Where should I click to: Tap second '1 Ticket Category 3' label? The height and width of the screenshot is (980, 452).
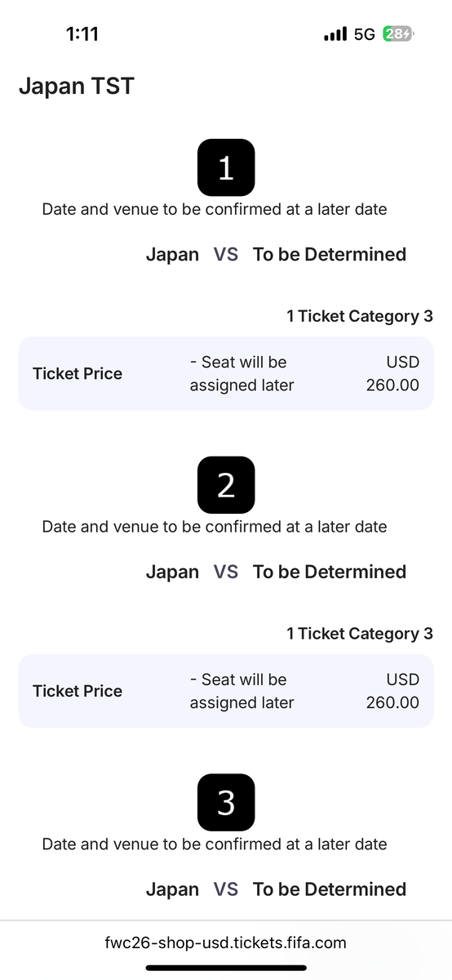point(360,634)
